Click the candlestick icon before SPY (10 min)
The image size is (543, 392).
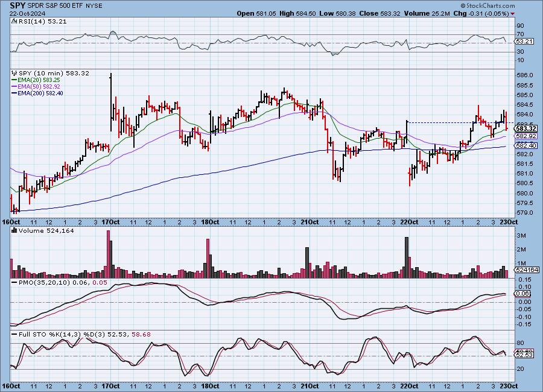click(14, 73)
